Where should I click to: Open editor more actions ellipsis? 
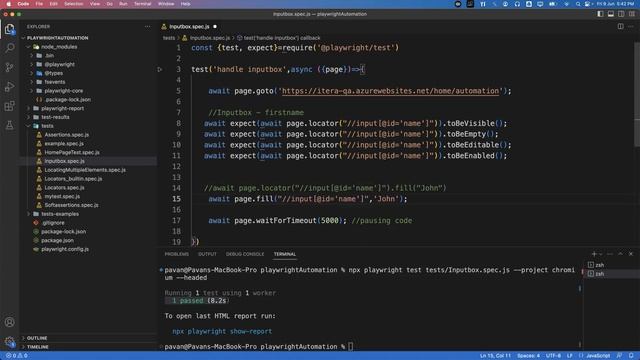click(631, 27)
